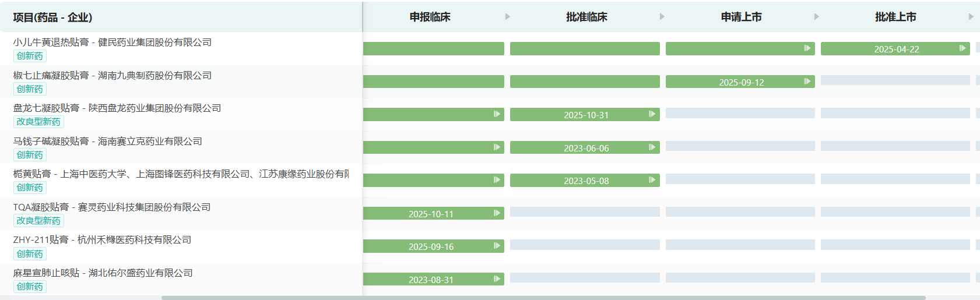The height and width of the screenshot is (300, 980).
Task: Click arrow icon in 盘龙七凝胶贴膏 2025-10-31 bar
Action: [652, 114]
